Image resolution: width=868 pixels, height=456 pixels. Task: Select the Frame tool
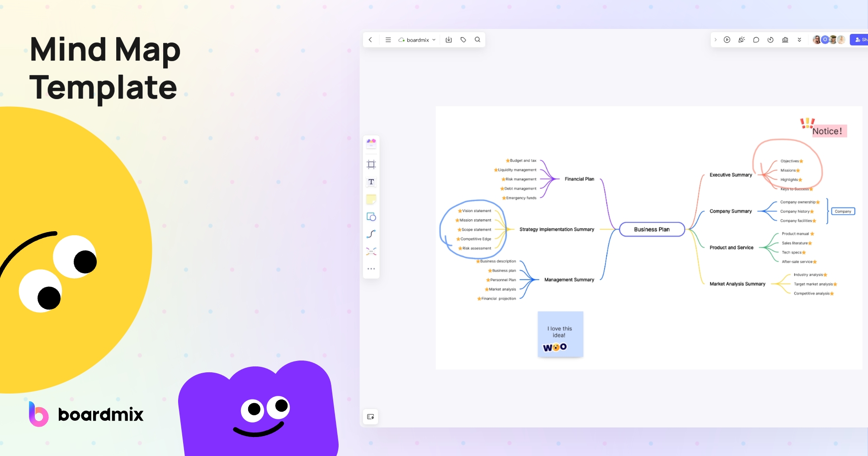pyautogui.click(x=371, y=164)
